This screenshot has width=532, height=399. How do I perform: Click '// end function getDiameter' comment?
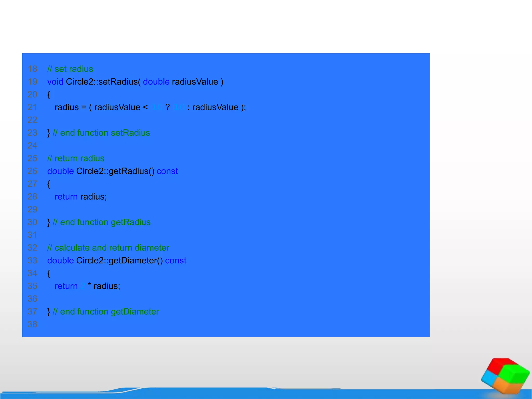click(106, 312)
